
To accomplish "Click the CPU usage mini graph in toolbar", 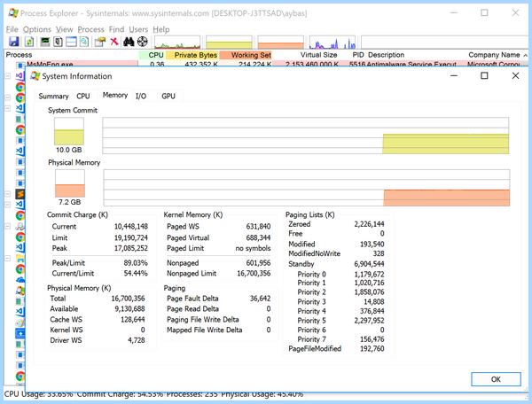I will [177, 42].
